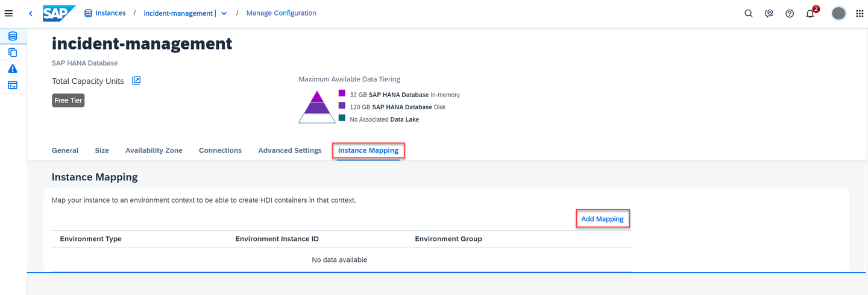
Task: Click the 'No Associated Data Lake' text
Action: (x=384, y=119)
